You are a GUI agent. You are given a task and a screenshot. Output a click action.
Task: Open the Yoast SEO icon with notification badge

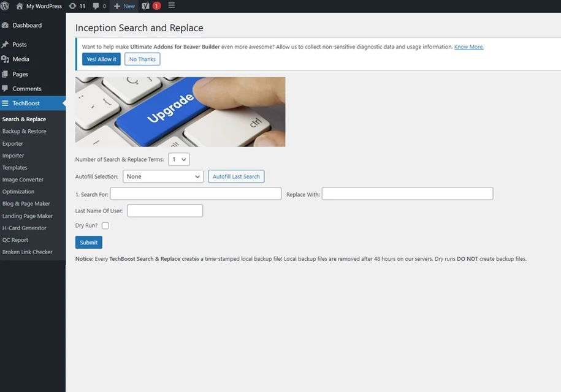pos(146,6)
